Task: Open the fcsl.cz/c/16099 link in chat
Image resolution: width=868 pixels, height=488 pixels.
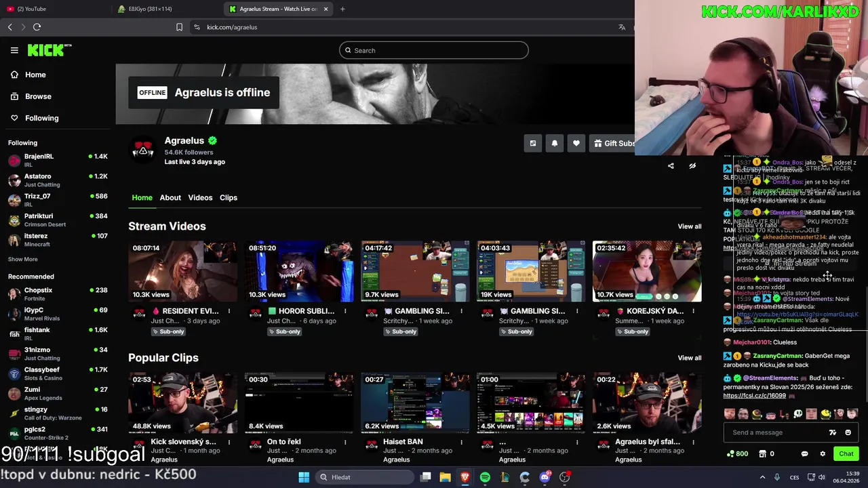Action: pos(754,396)
